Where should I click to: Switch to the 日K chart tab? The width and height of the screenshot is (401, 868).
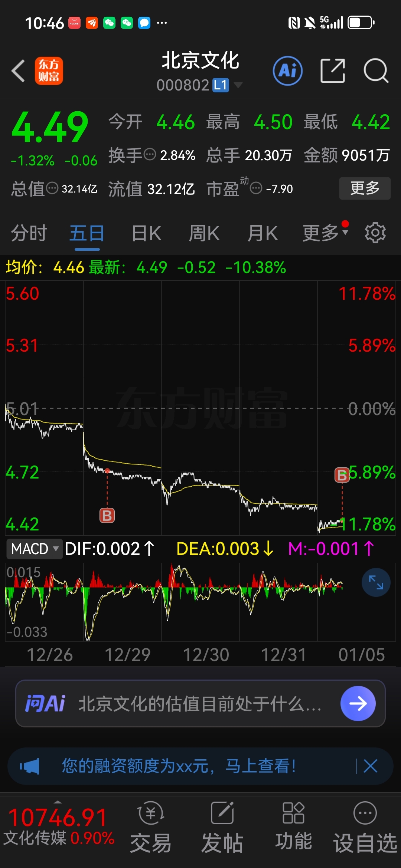coord(146,233)
